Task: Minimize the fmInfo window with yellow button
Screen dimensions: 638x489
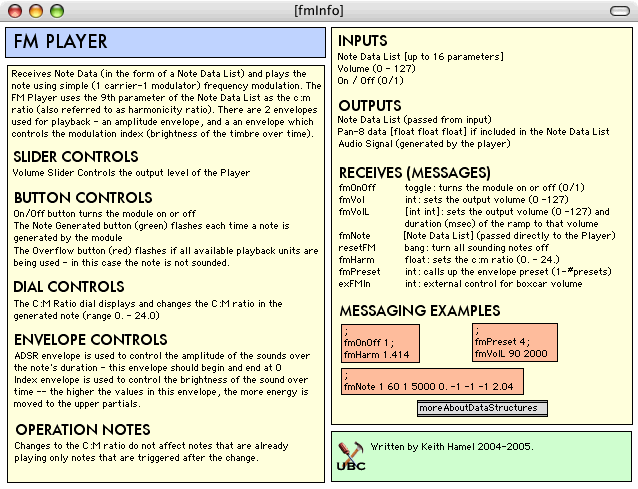Action: pyautogui.click(x=35, y=11)
